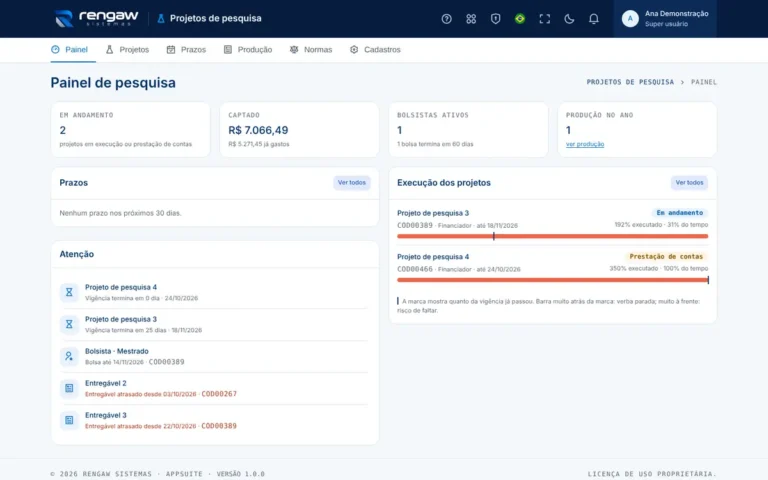Click the Projetos tab flask icon
Viewport: 768px width, 480px height.
[110, 49]
